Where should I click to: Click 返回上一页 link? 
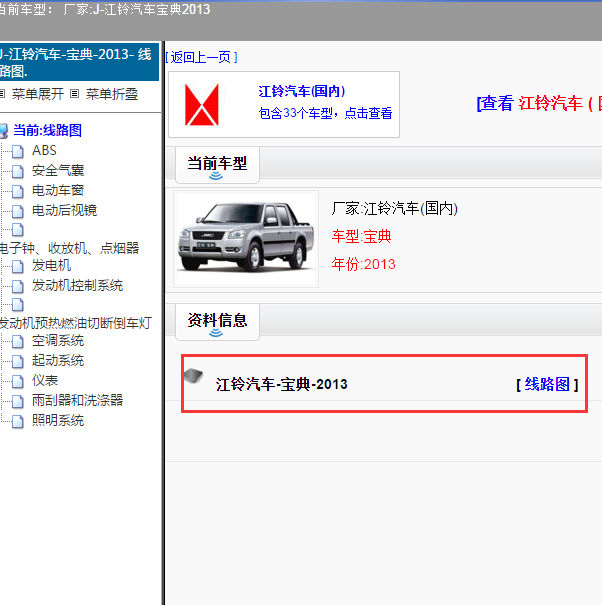(201, 57)
